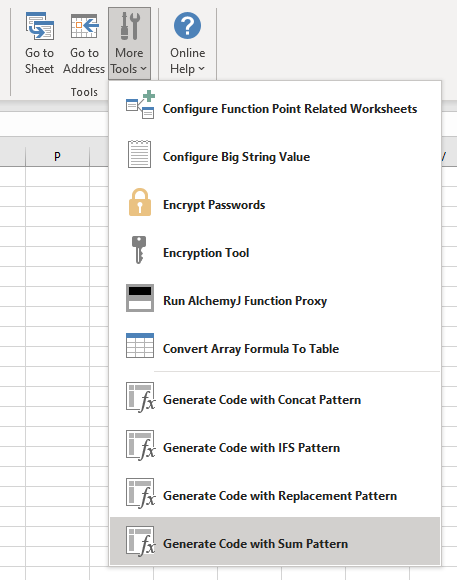Choose Generate Code with Sum Pattern

[275, 541]
